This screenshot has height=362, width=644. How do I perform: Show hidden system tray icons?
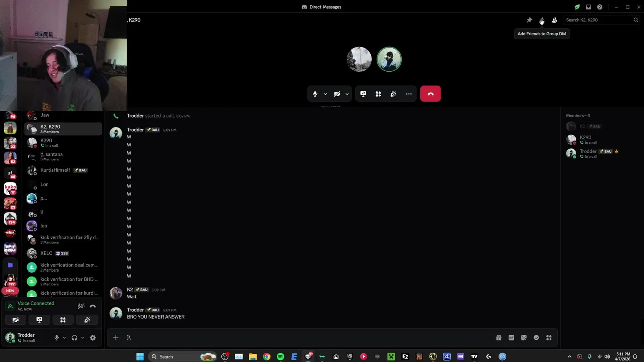tap(569, 357)
